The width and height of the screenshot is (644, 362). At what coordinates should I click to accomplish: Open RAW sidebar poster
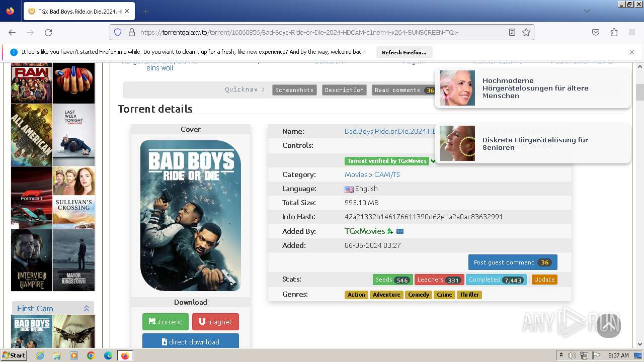tap(32, 83)
